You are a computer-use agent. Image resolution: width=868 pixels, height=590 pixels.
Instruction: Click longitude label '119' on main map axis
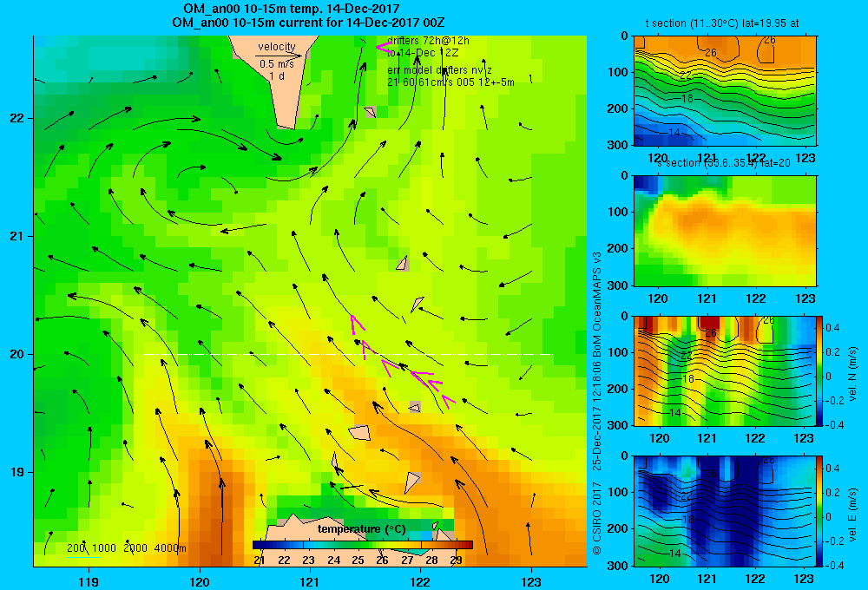coord(89,581)
